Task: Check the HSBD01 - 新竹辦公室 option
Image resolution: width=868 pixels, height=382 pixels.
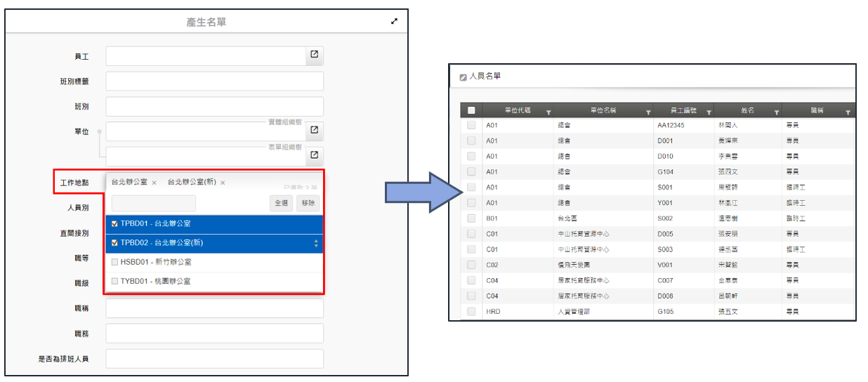Action: click(x=114, y=262)
